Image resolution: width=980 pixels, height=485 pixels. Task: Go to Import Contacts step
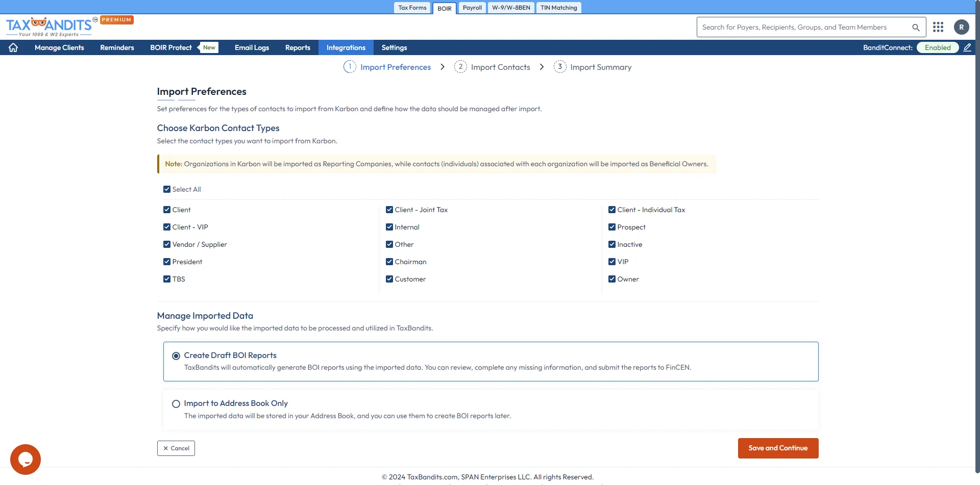pos(500,67)
